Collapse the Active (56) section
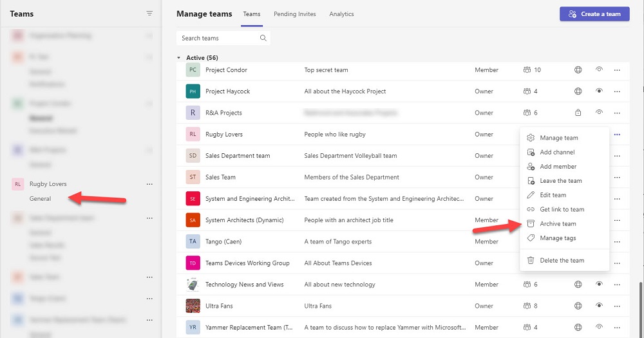644x338 pixels. 178,58
